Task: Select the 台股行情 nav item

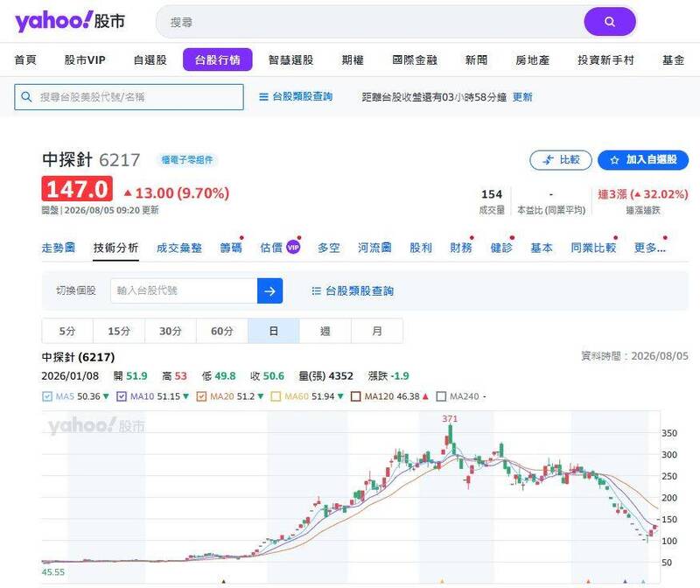Action: pos(217,59)
